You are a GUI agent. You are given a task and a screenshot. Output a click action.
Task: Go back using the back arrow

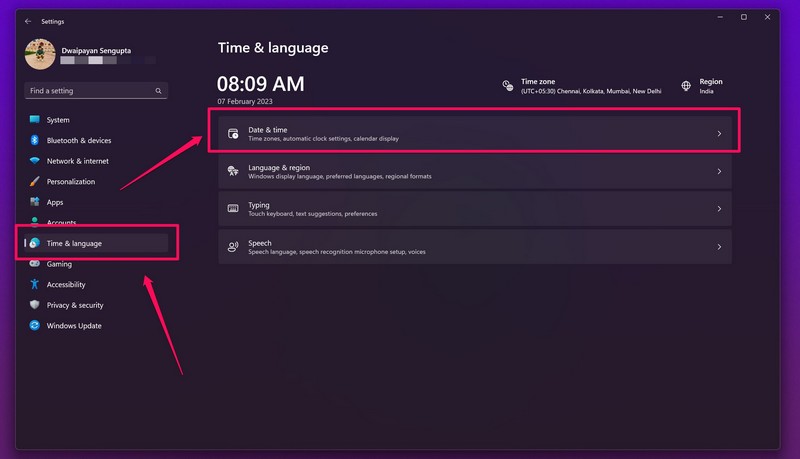pyautogui.click(x=28, y=20)
